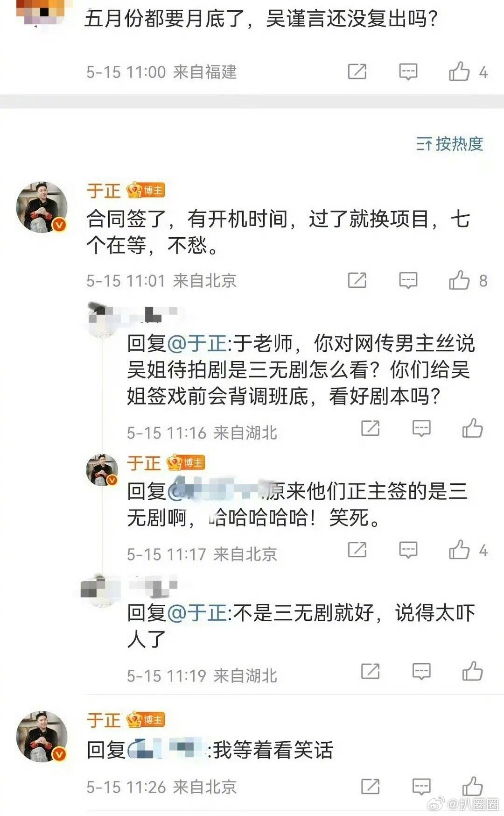Viewport: 504px width, 816px height.
Task: Change sort order via 按热度
Action: [449, 144]
